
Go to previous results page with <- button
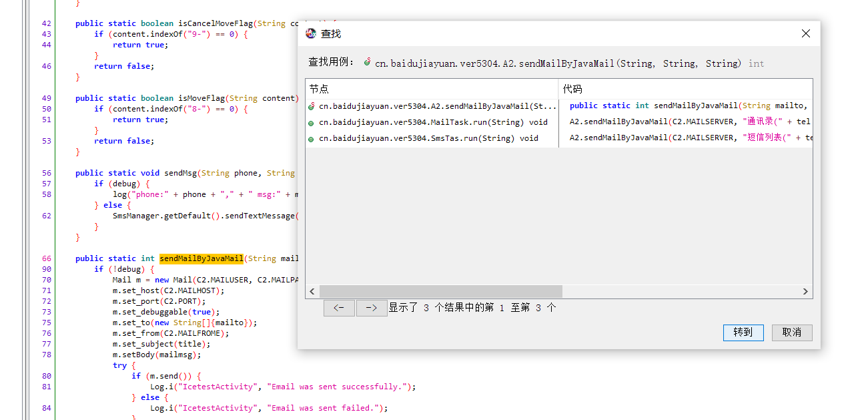pyautogui.click(x=339, y=308)
